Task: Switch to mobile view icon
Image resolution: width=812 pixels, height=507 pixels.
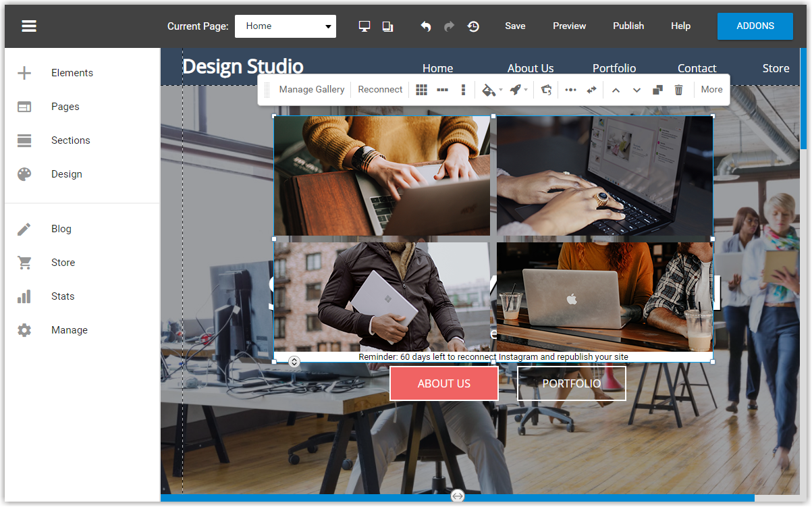Action: pos(387,26)
